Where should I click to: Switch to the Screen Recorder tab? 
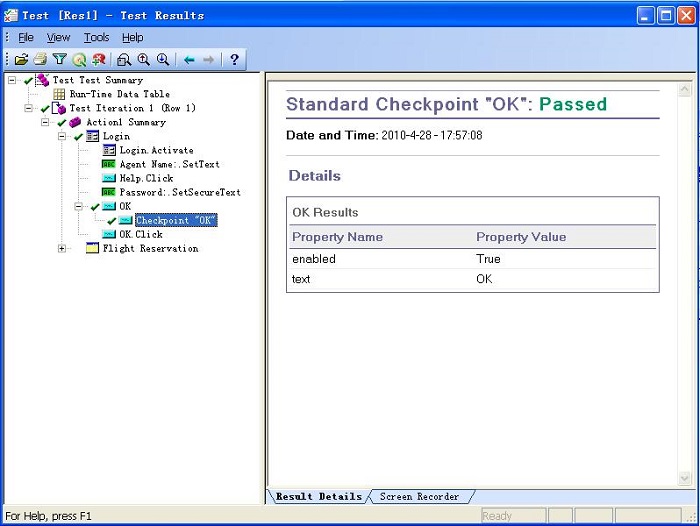[419, 497]
